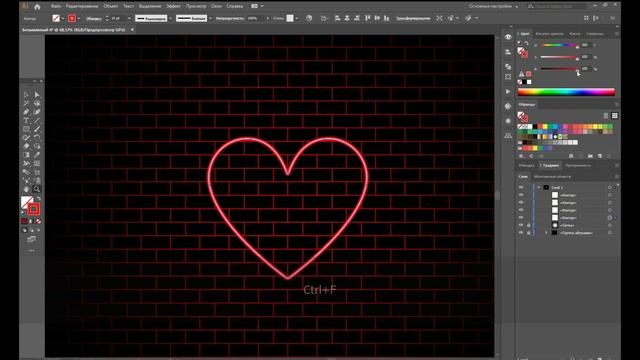The image size is (640, 360).
Task: Unlock the <Сетка> layer lock icon
Action: point(529,225)
